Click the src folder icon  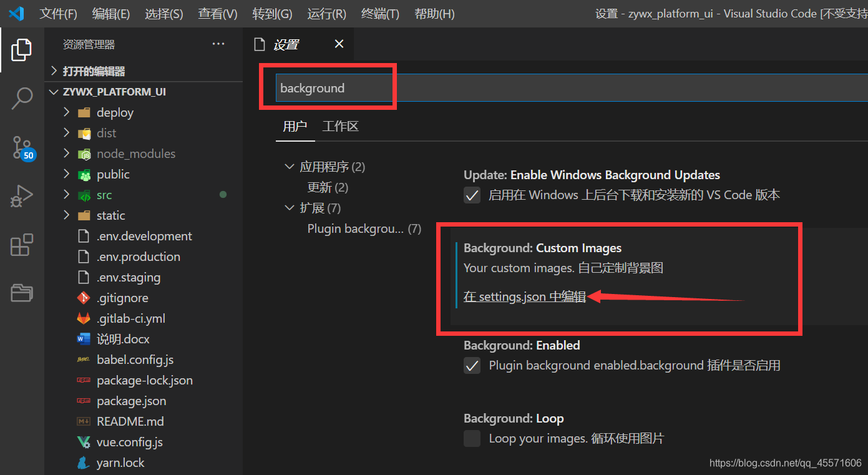(x=84, y=195)
